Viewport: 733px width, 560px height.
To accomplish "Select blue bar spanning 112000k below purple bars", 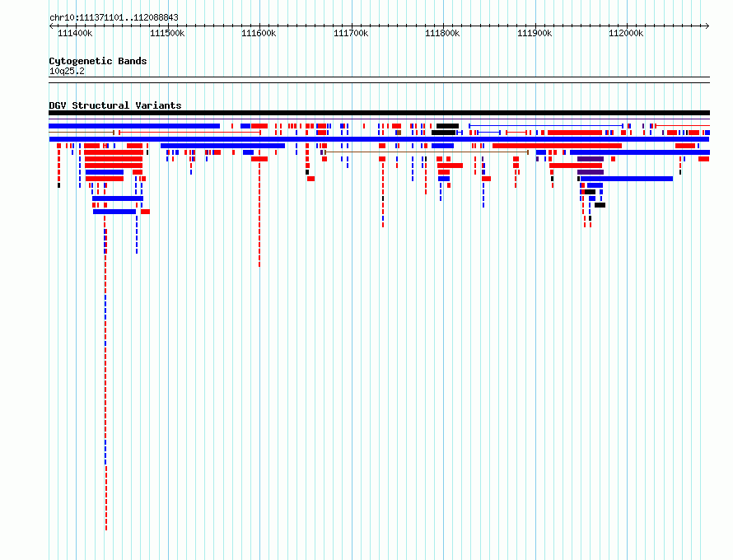I will click(x=627, y=179).
